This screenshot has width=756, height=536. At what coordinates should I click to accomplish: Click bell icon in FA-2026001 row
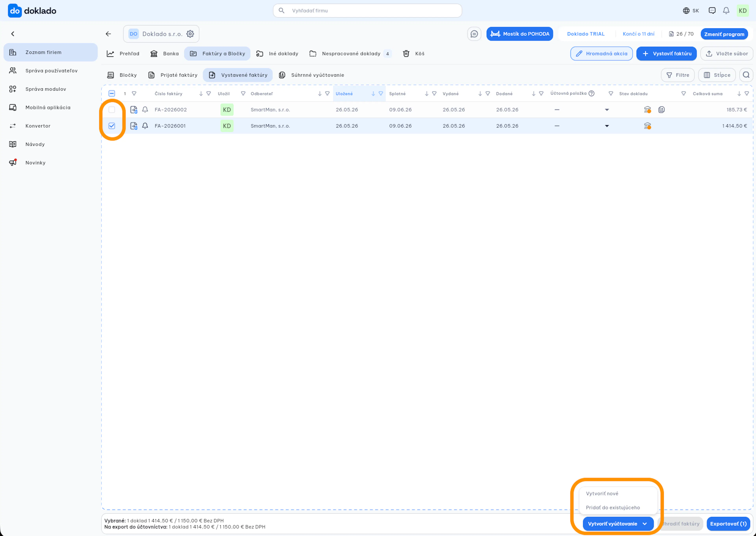click(145, 126)
